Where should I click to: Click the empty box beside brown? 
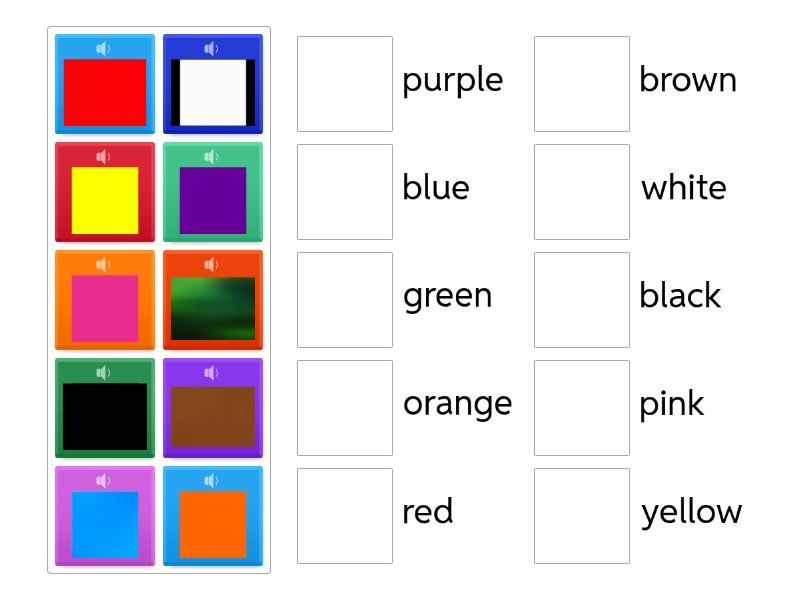(x=582, y=84)
